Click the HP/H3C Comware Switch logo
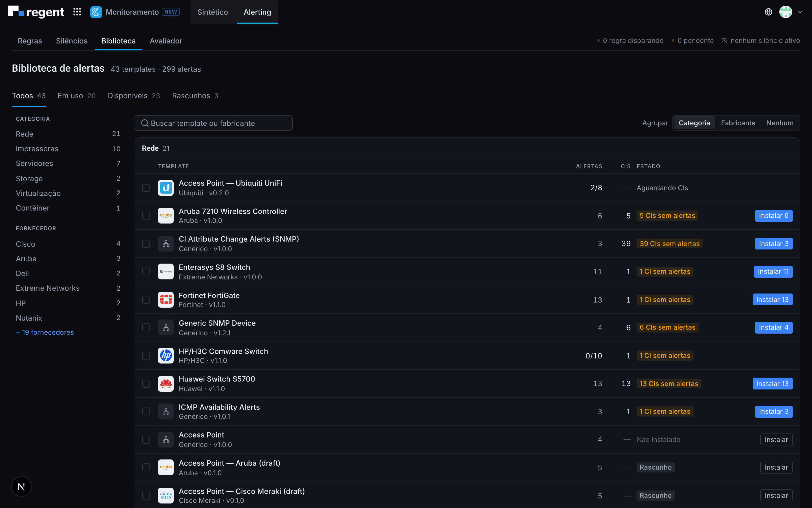812x508 pixels. point(166,356)
